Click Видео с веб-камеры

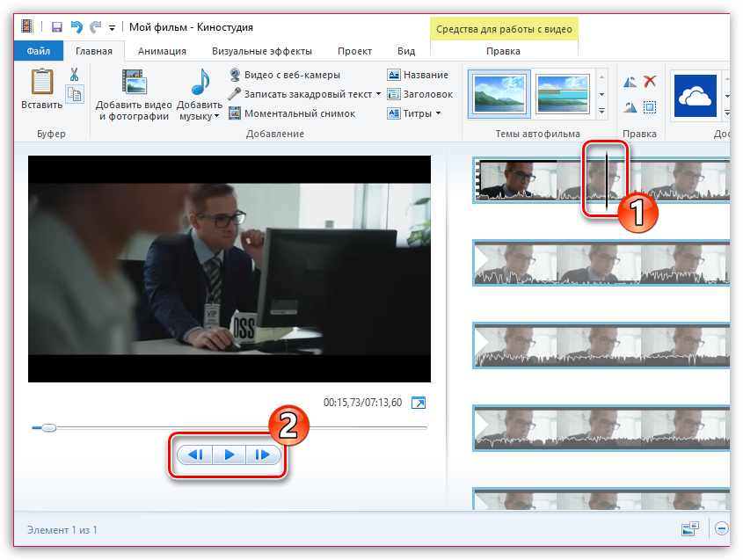pyautogui.click(x=285, y=75)
